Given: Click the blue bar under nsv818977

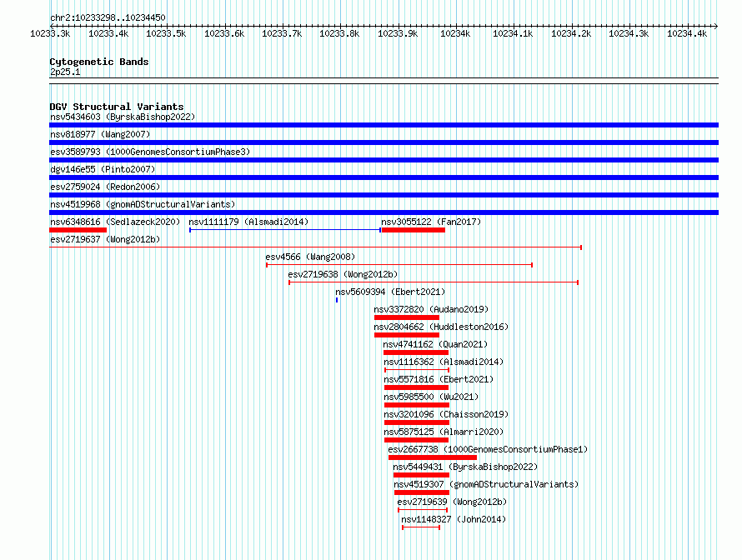Looking at the screenshot, I should coord(384,142).
